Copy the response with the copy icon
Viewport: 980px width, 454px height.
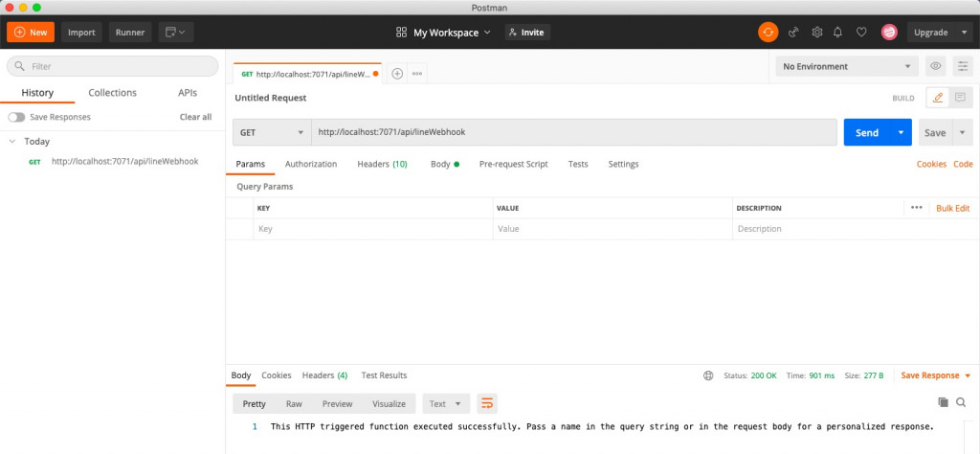943,402
